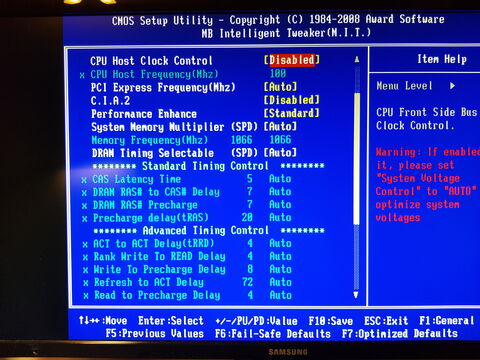480x360 pixels.
Task: Click the CPU Host Frequency value 100
Action: [x=278, y=73]
